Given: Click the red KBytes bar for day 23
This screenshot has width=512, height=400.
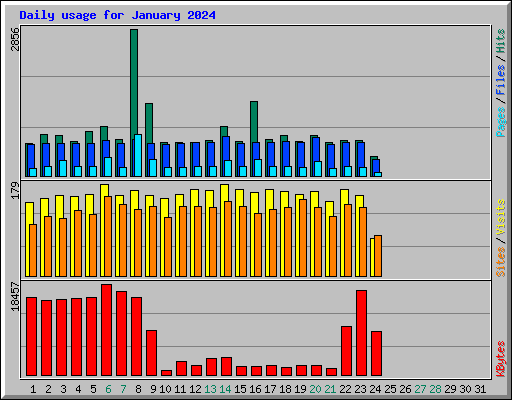Looking at the screenshot, I should [x=361, y=333].
